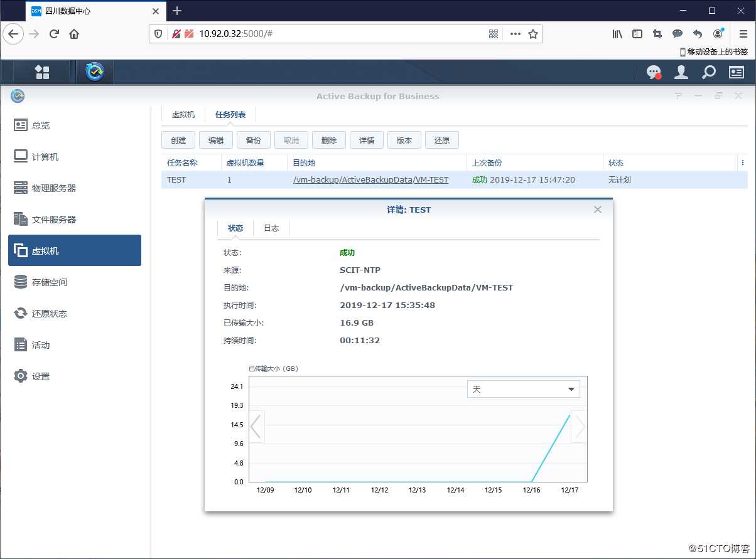Open the /vm-backup/ActiveBackupData/VM-TEST destination link
The height and width of the screenshot is (559, 756).
(370, 179)
